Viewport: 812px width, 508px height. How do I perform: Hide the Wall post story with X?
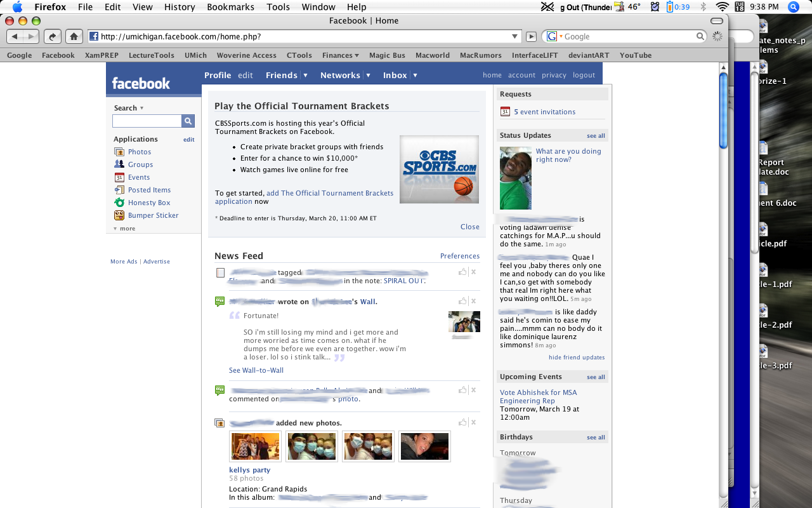pos(473,301)
